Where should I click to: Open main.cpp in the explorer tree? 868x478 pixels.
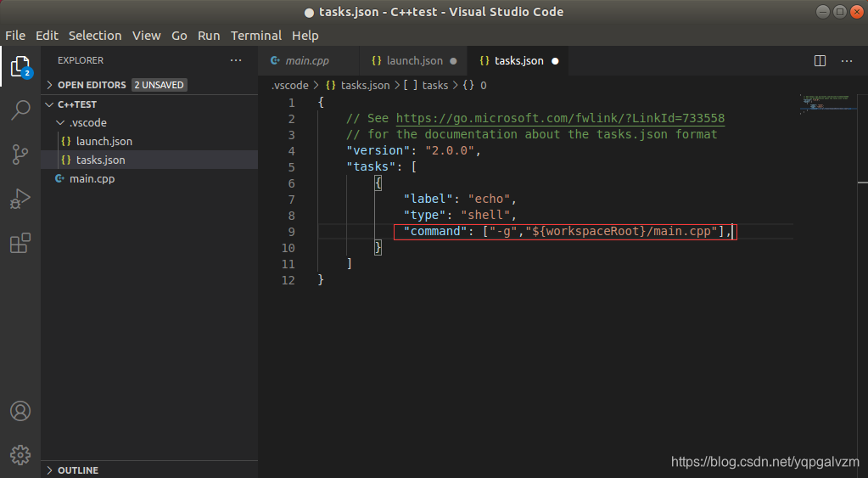149,178
